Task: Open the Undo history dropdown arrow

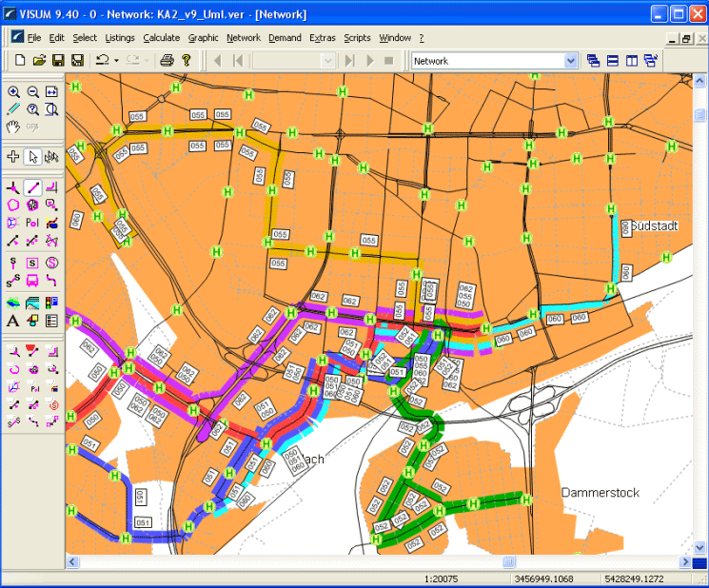Action: (x=117, y=60)
